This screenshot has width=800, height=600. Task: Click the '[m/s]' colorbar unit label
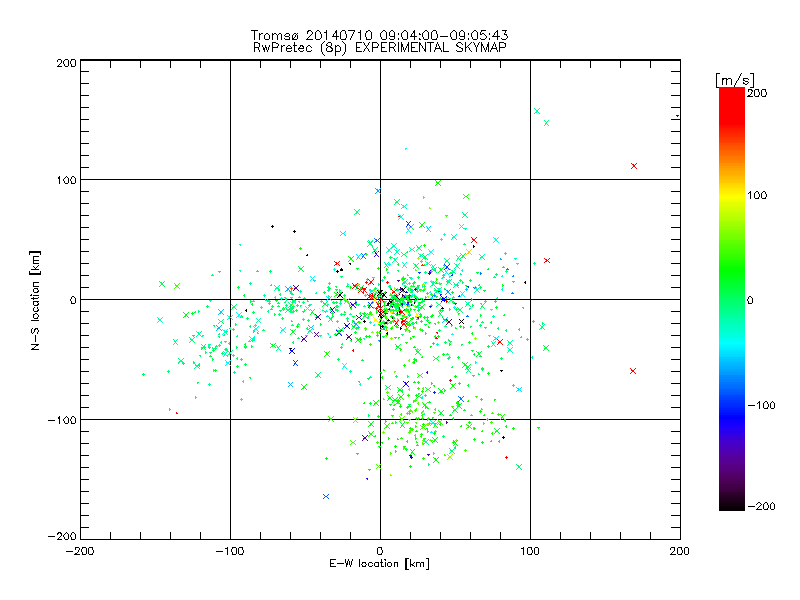pyautogui.click(x=735, y=80)
